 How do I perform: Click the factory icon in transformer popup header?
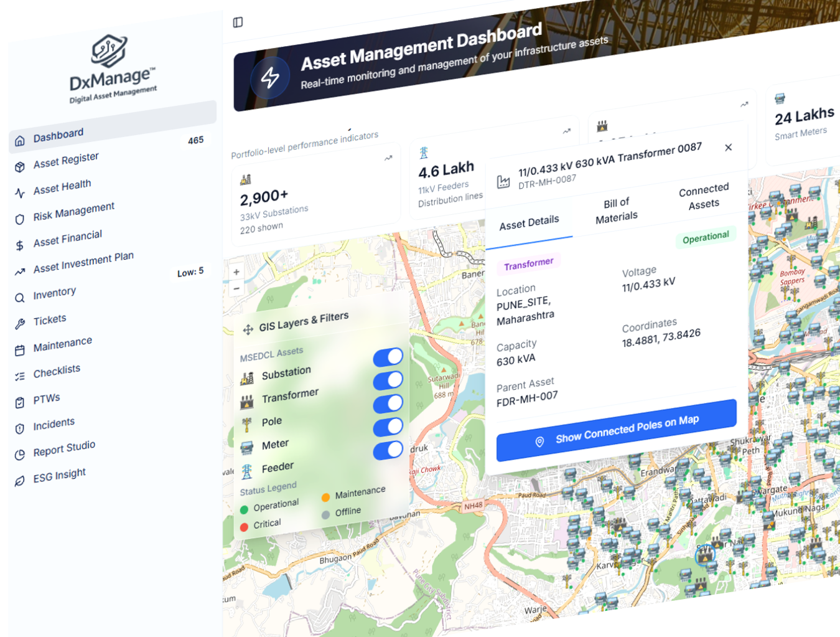pyautogui.click(x=503, y=181)
